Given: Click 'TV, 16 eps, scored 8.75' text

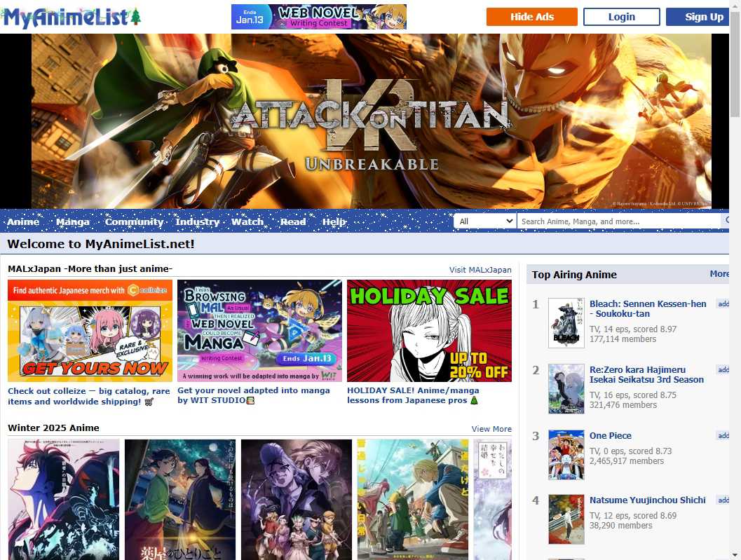Looking at the screenshot, I should point(633,395).
